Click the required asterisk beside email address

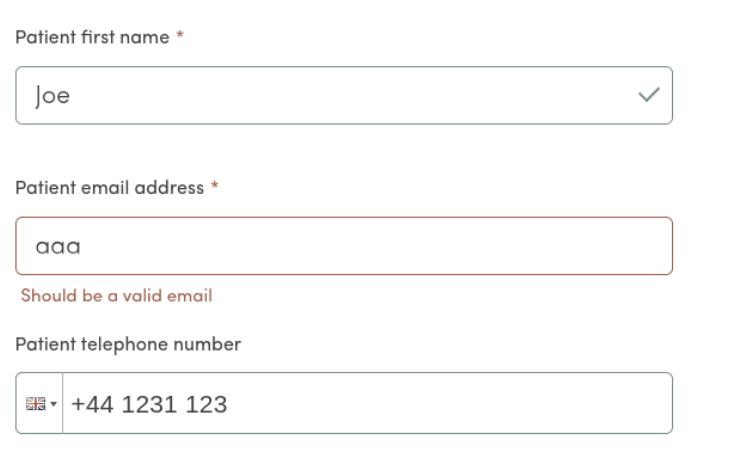tap(214, 187)
